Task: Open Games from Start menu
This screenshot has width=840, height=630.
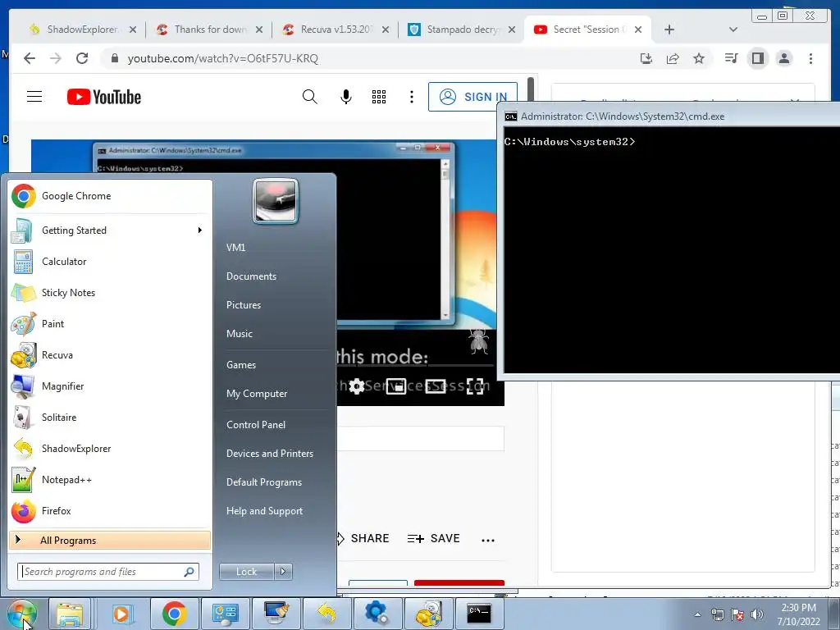Action: pos(241,365)
